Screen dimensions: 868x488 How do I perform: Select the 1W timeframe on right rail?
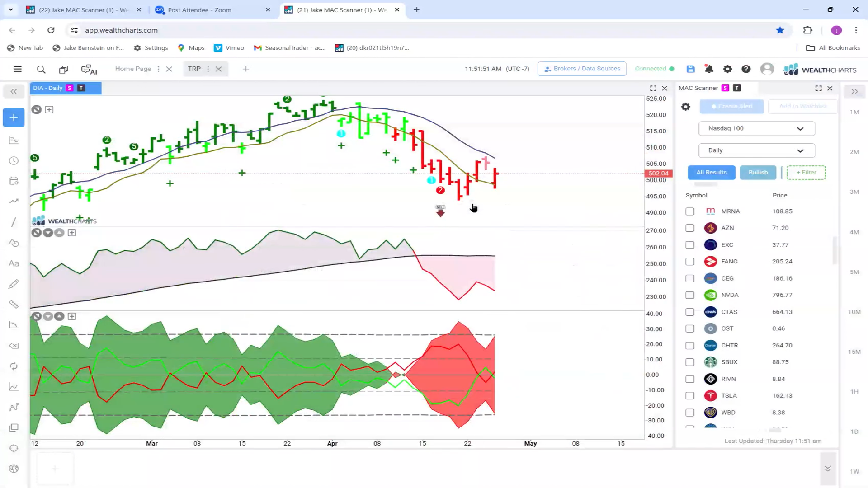[854, 471]
